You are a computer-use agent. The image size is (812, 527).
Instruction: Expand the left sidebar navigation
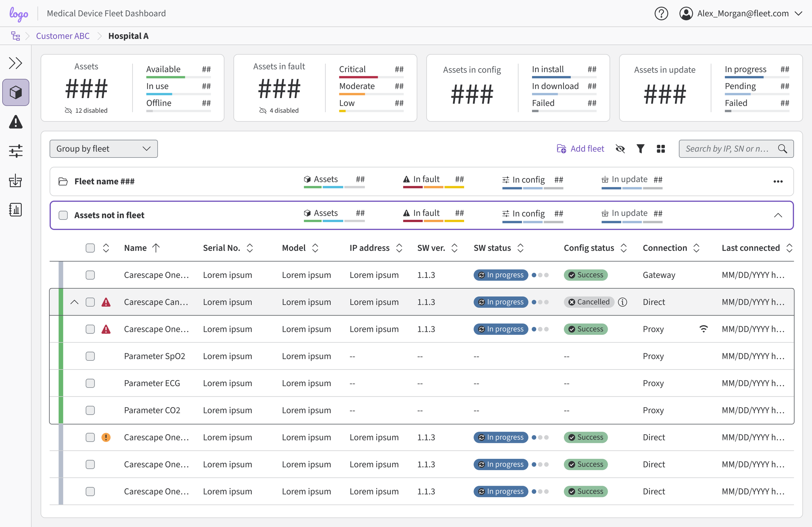(16, 63)
